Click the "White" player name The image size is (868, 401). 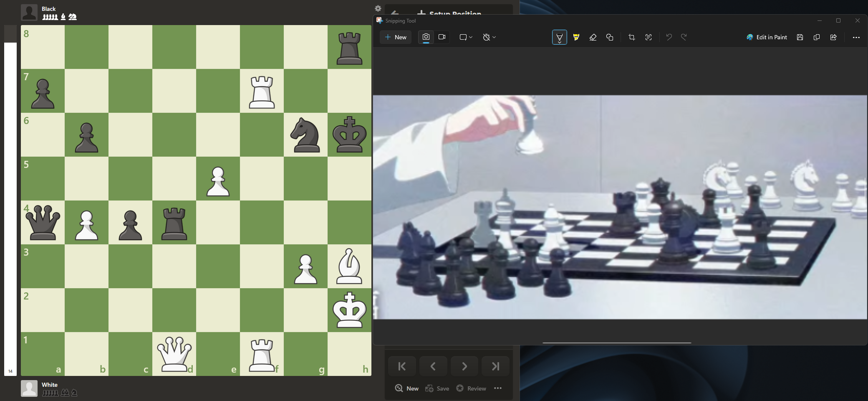(50, 385)
